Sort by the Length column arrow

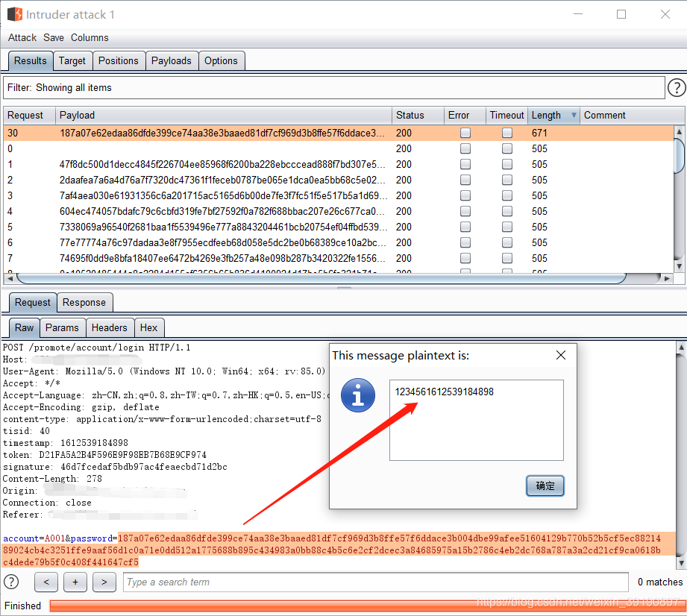click(x=574, y=116)
